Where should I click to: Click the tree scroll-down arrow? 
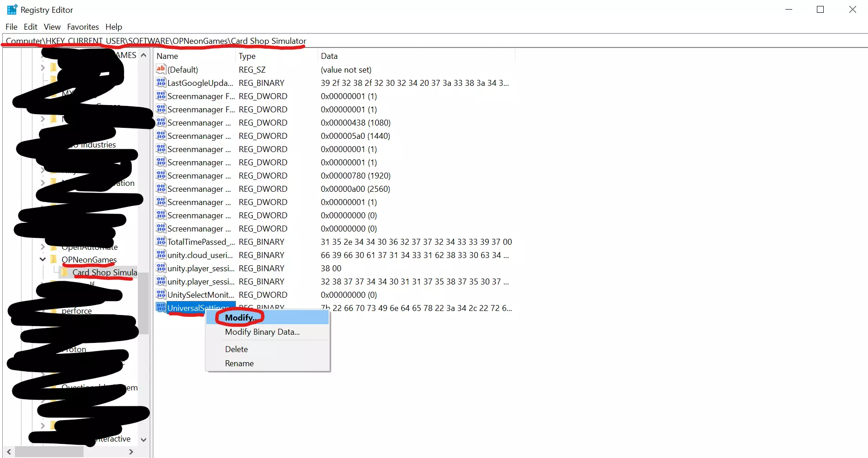(x=143, y=440)
